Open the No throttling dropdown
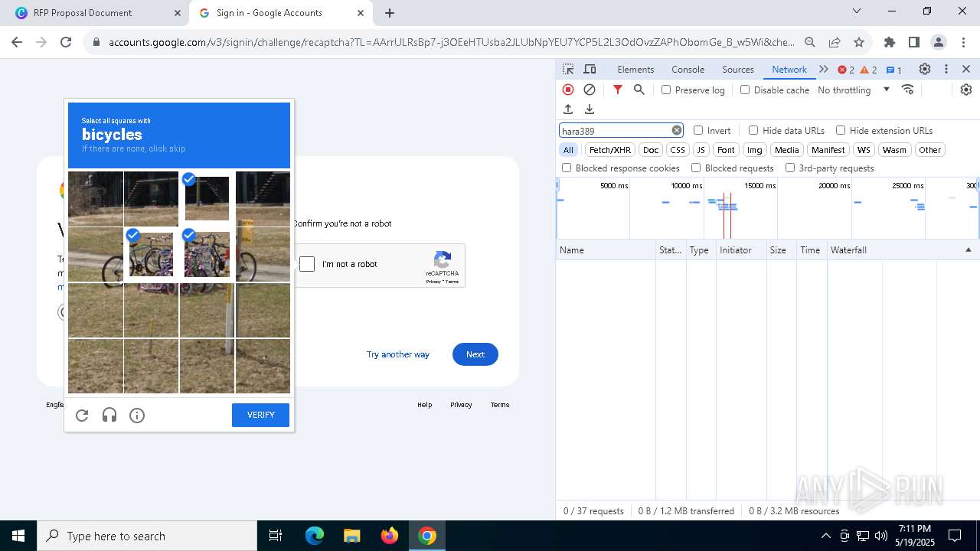 tap(853, 90)
